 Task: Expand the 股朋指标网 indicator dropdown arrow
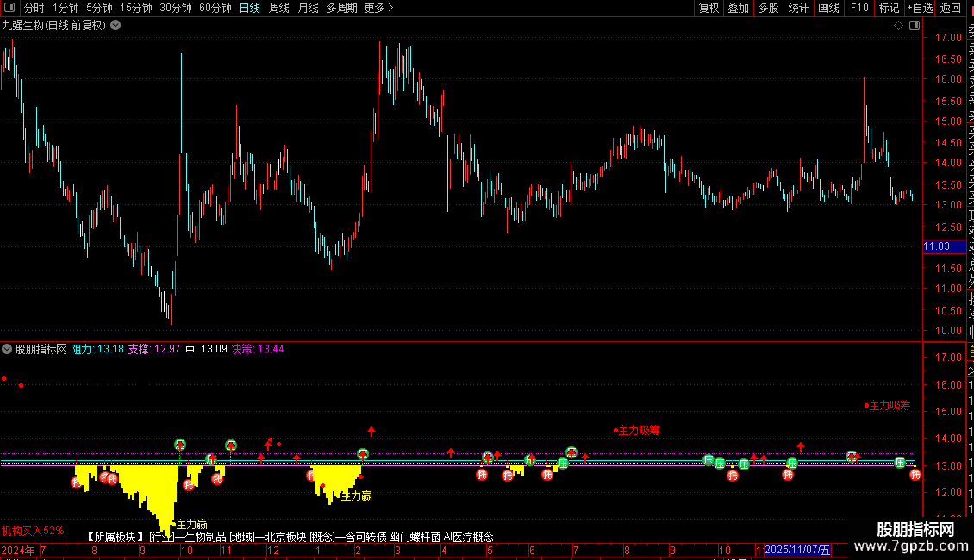7,349
